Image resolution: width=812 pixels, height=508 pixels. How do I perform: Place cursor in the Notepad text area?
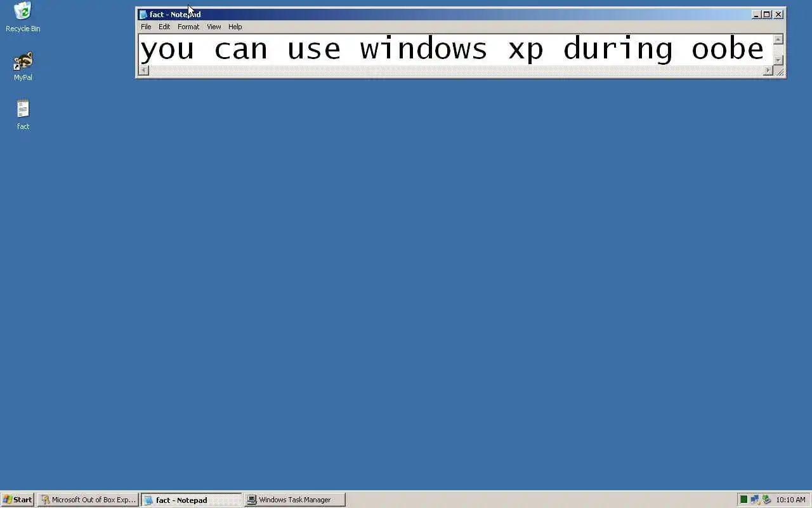coord(455,50)
